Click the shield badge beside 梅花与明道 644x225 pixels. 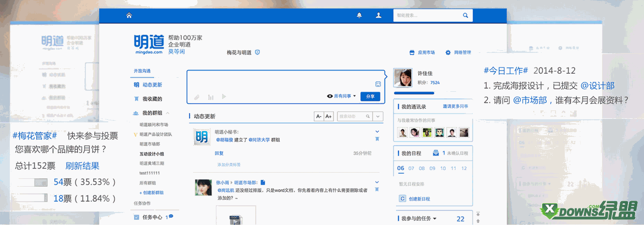point(257,52)
